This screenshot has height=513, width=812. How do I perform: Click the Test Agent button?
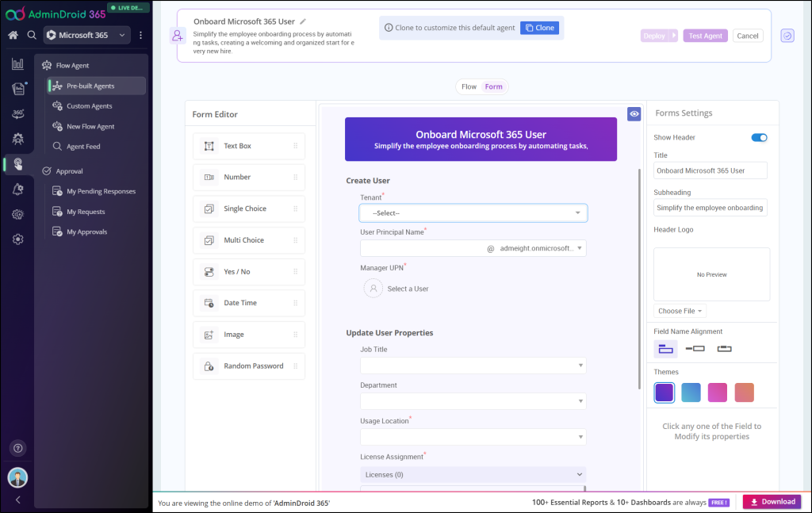705,36
